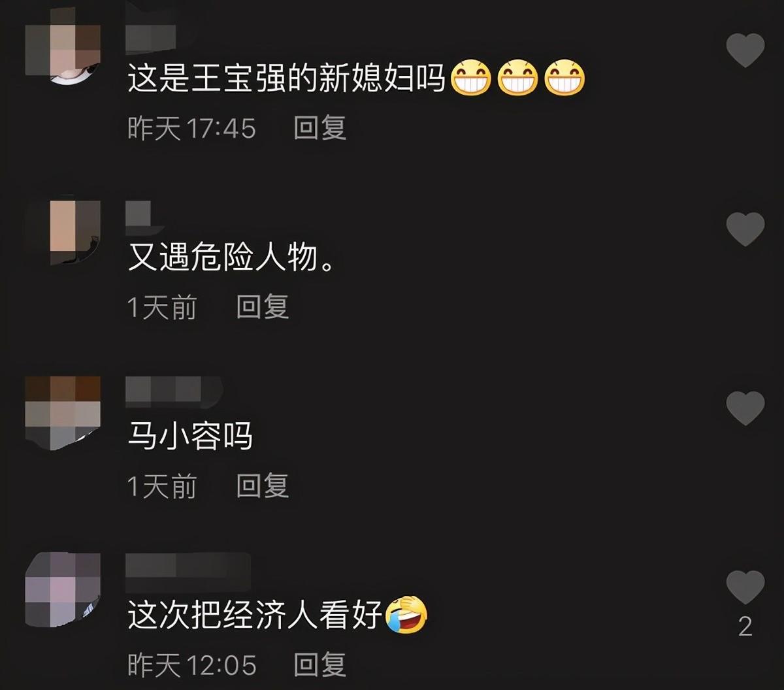
Task: Like the 又遇危险人物 comment
Action: [x=745, y=229]
